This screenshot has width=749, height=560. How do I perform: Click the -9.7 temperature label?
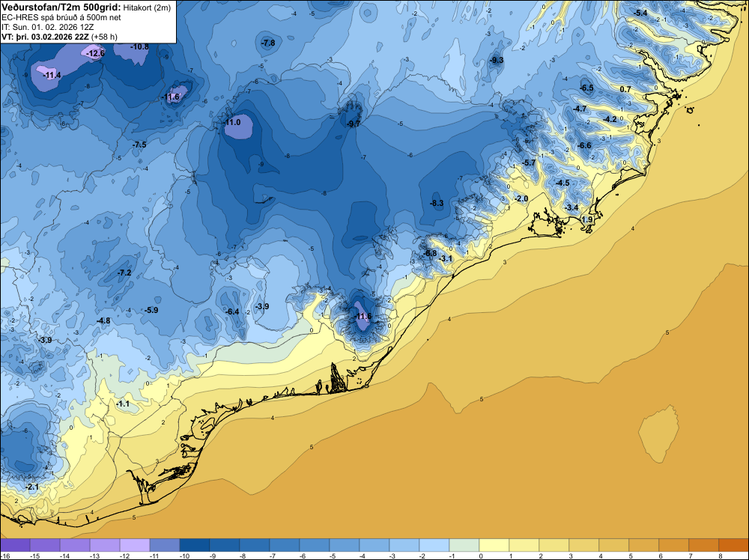click(x=354, y=124)
